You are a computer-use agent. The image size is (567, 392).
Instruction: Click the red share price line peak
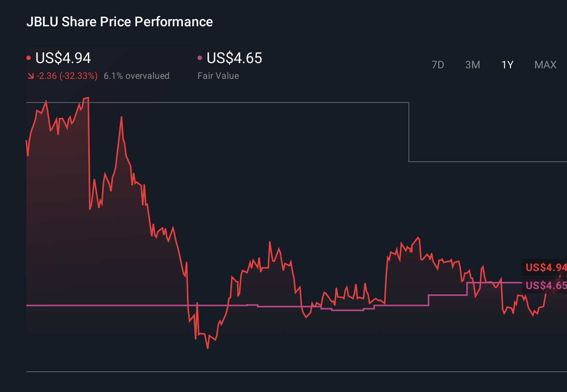tap(86, 98)
